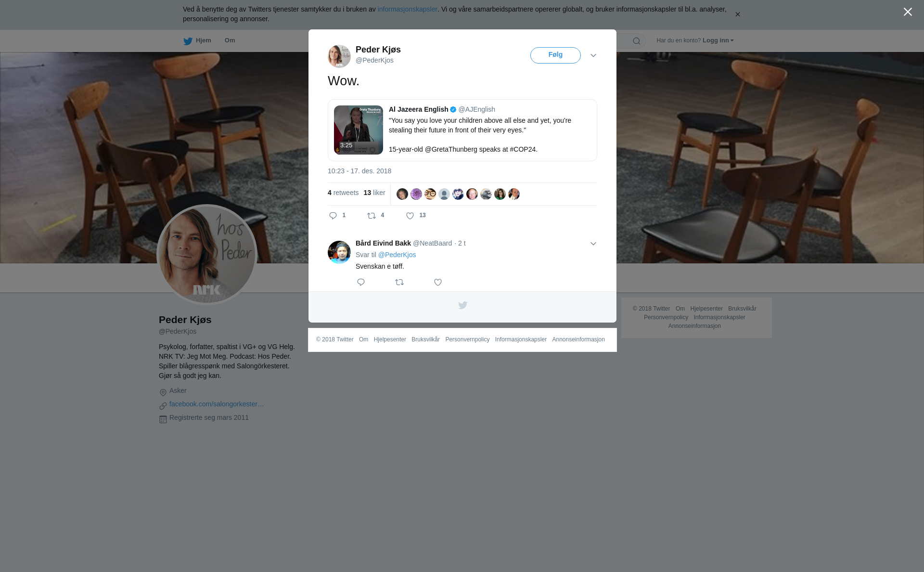Image resolution: width=924 pixels, height=572 pixels.
Task: Open the @PederKjos mention in the reply
Action: pyautogui.click(x=397, y=255)
